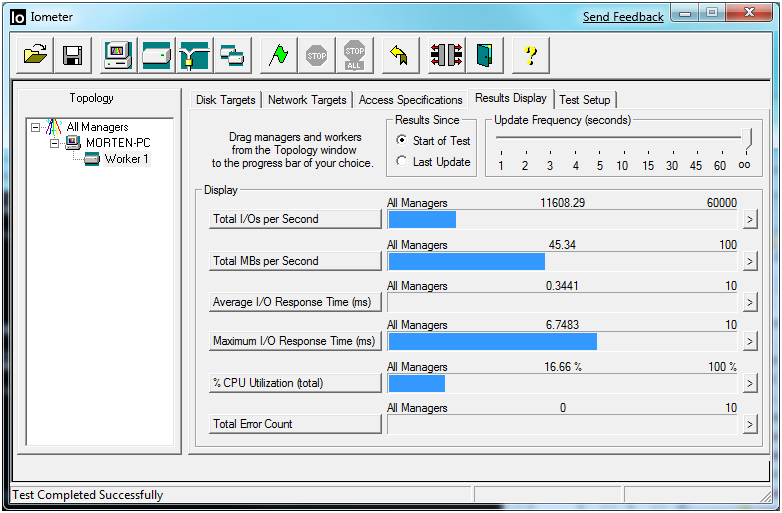
Task: Click the Update Frequency slider thumb
Action: [746, 139]
